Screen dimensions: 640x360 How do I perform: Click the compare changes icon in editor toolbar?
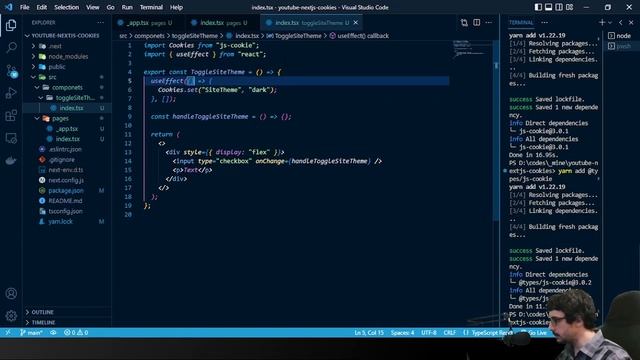point(464,22)
